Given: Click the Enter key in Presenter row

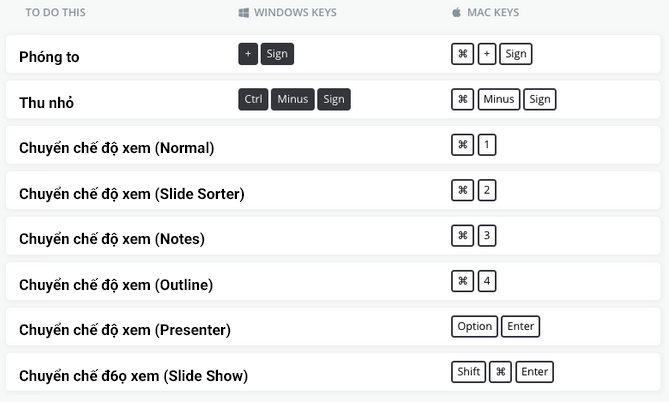Looking at the screenshot, I should point(521,326).
